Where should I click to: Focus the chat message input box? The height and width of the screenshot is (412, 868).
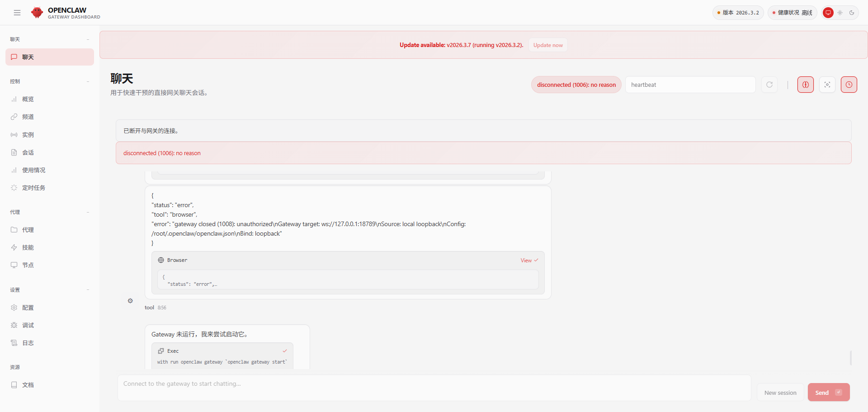click(434, 388)
